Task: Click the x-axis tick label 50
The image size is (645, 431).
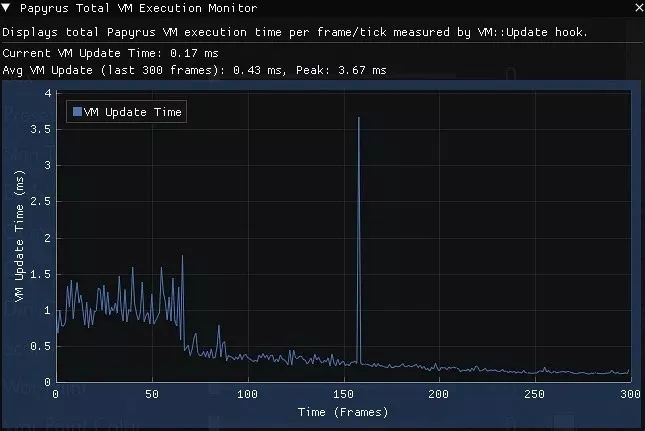Action: click(x=152, y=394)
